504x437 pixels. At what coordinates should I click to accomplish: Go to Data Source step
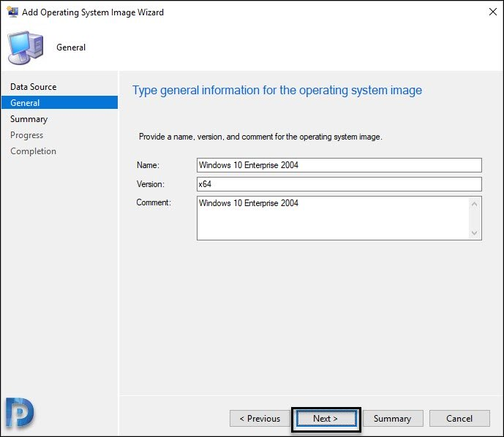click(33, 87)
